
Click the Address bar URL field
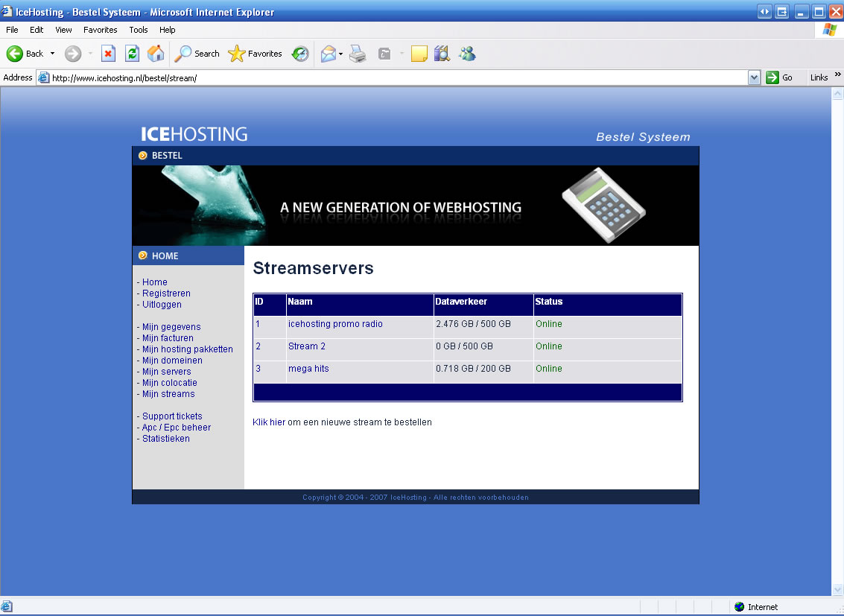(395, 77)
